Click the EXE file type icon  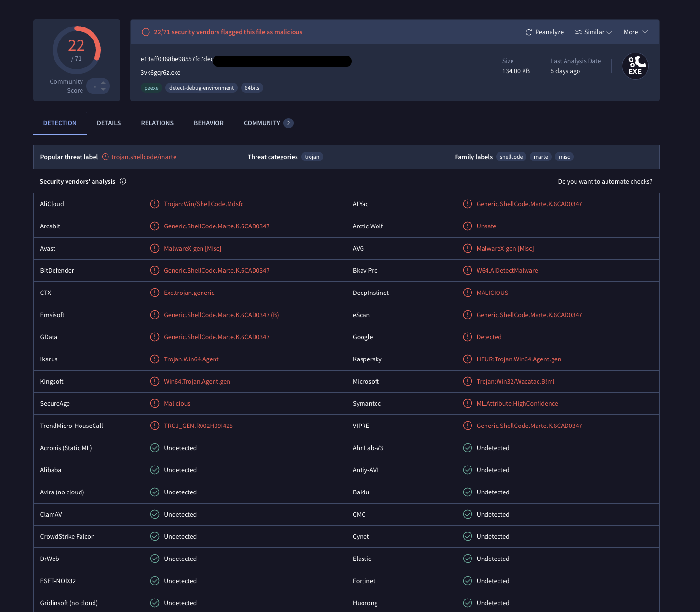635,66
